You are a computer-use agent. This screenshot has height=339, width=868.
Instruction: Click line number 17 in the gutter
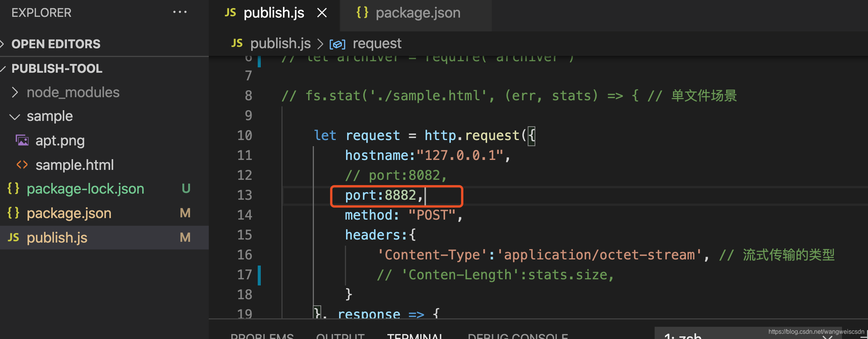point(245,275)
